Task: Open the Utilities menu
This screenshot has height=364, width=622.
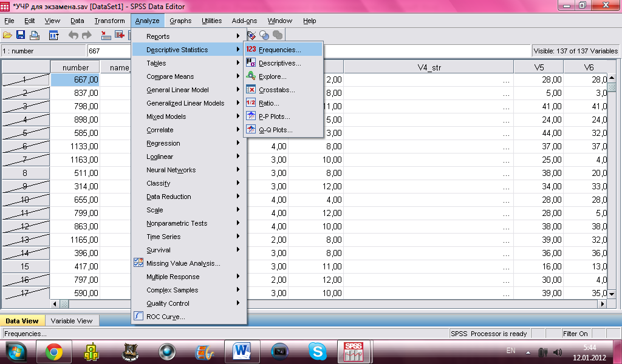Action: tap(211, 21)
